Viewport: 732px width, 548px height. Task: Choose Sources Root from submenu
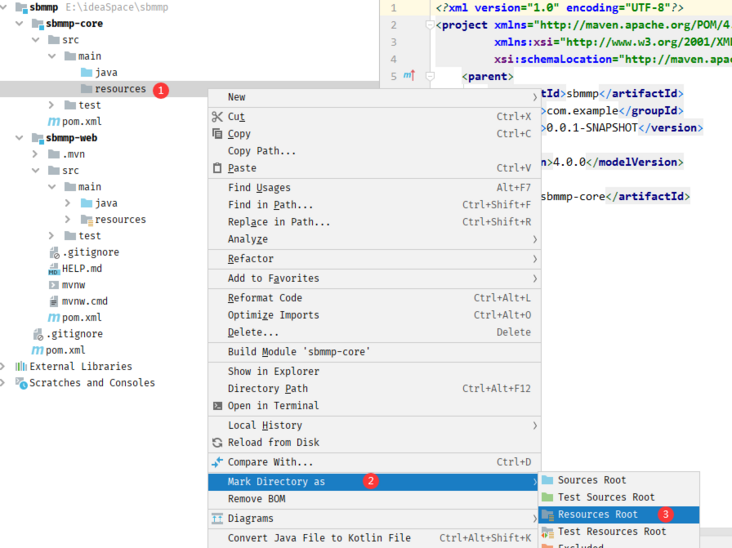point(591,481)
